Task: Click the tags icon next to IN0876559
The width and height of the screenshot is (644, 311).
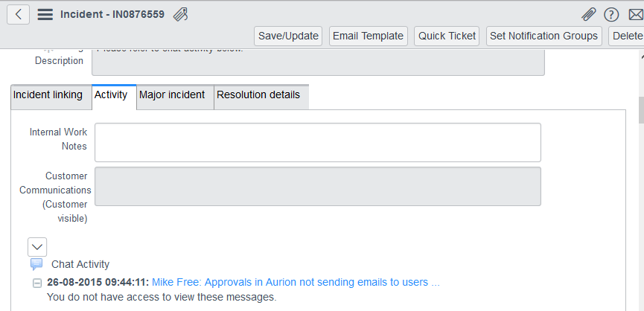Action: click(180, 15)
